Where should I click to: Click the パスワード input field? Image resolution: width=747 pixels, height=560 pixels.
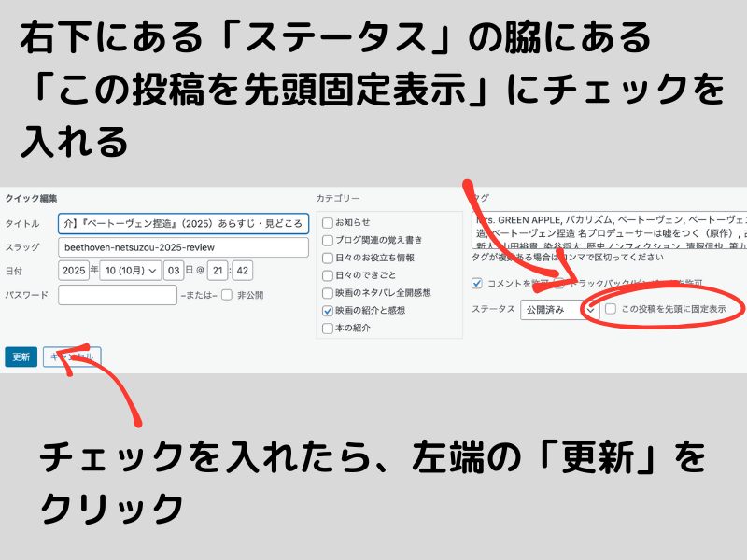pyautogui.click(x=117, y=295)
